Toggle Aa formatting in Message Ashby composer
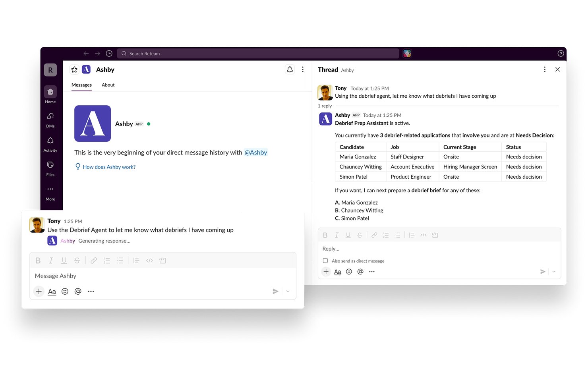Viewport: 588px width, 392px height. (x=52, y=292)
